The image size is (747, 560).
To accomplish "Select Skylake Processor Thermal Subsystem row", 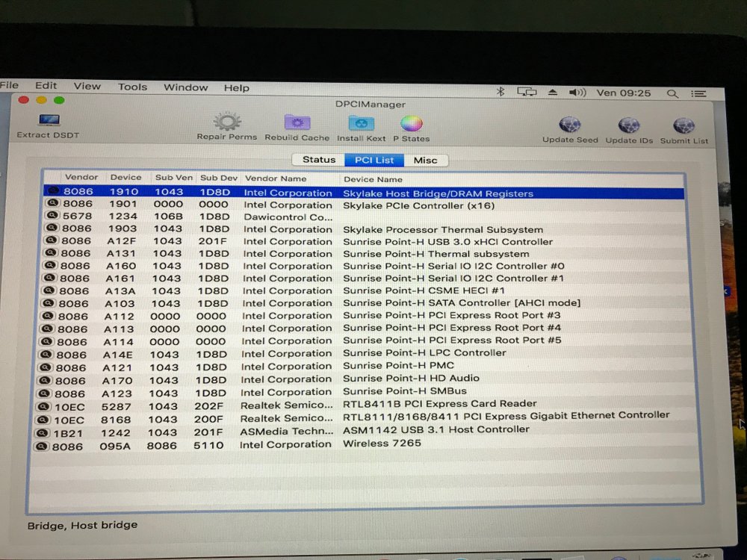I will (x=364, y=229).
